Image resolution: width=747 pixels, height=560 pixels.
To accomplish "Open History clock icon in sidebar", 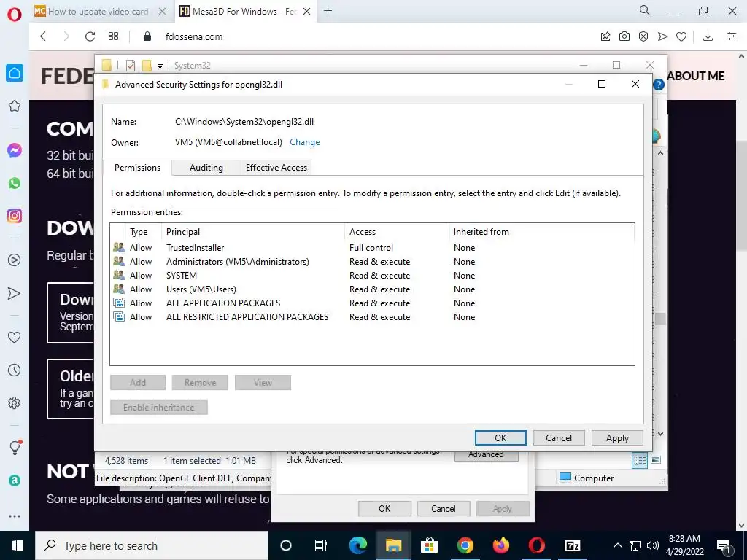I will tap(15, 370).
